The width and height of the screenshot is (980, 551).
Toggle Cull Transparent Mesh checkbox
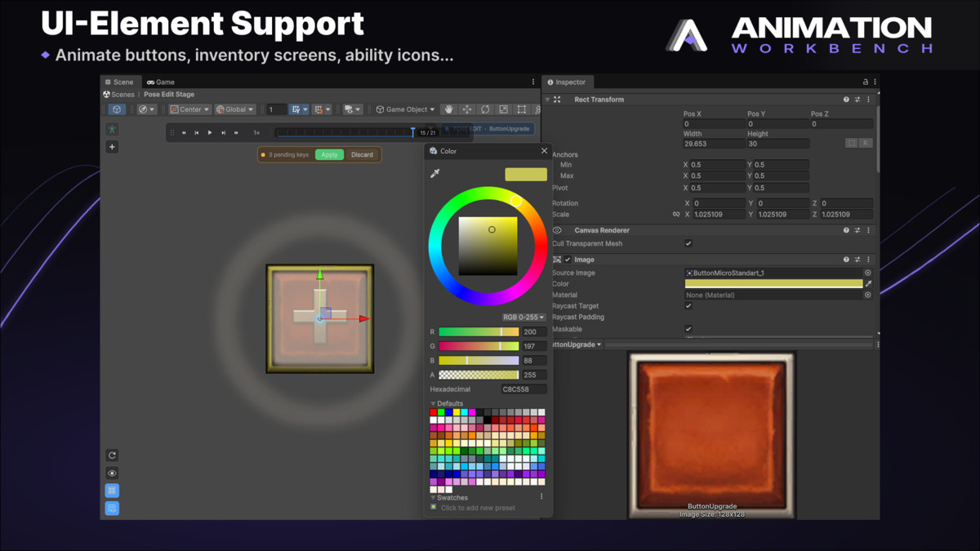688,243
